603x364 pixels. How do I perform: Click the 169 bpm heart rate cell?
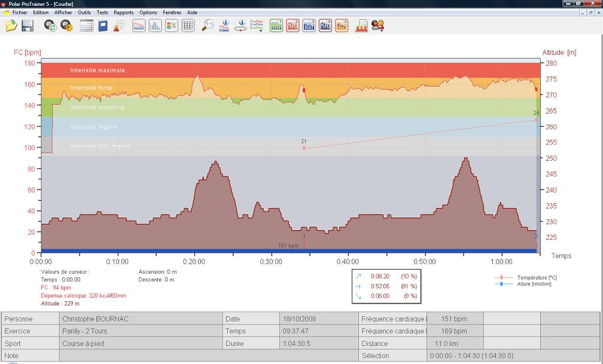click(x=455, y=331)
